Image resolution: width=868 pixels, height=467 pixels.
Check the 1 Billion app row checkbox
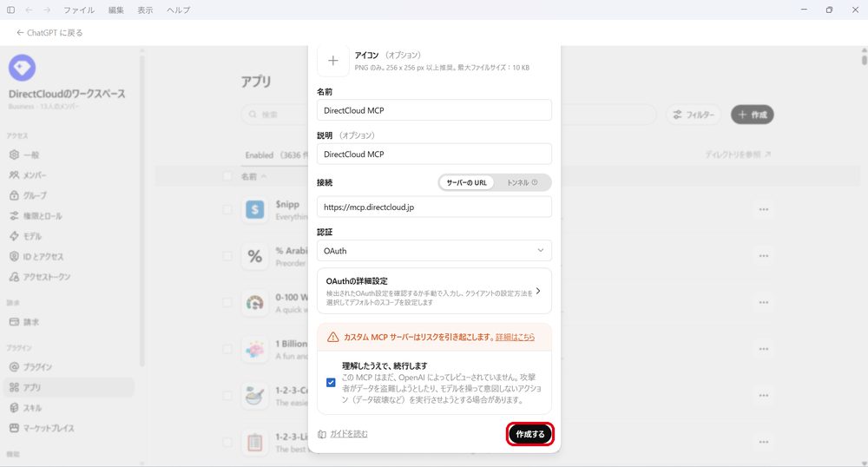pos(227,349)
